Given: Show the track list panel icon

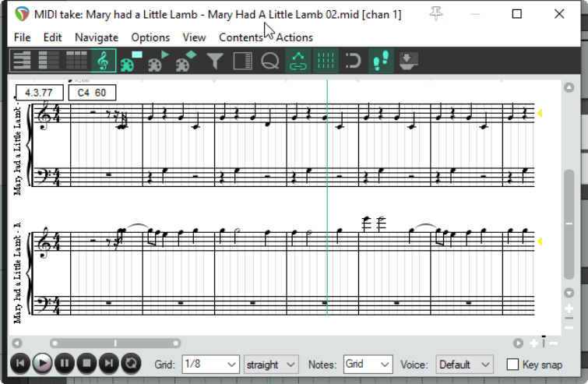Looking at the screenshot, I should 242,61.
